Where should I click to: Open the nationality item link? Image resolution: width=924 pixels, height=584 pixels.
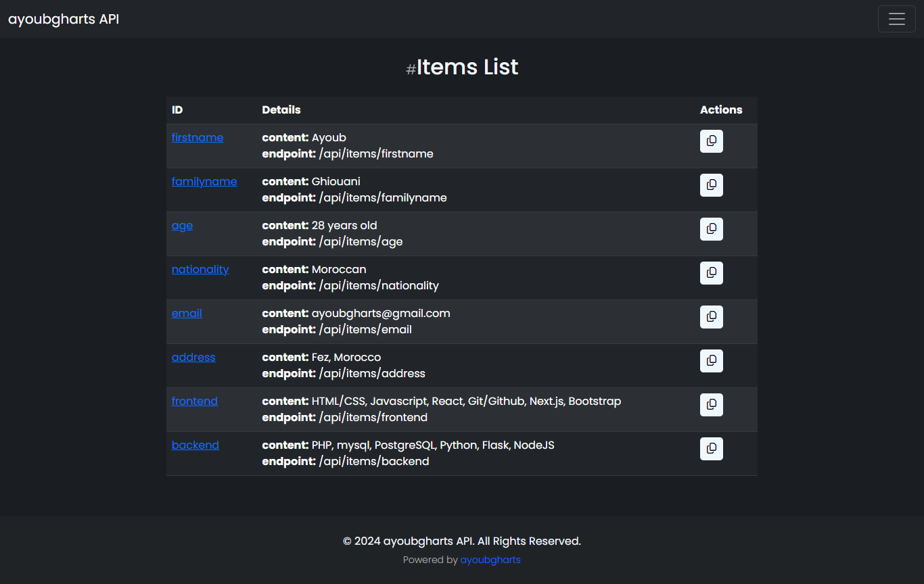(200, 269)
